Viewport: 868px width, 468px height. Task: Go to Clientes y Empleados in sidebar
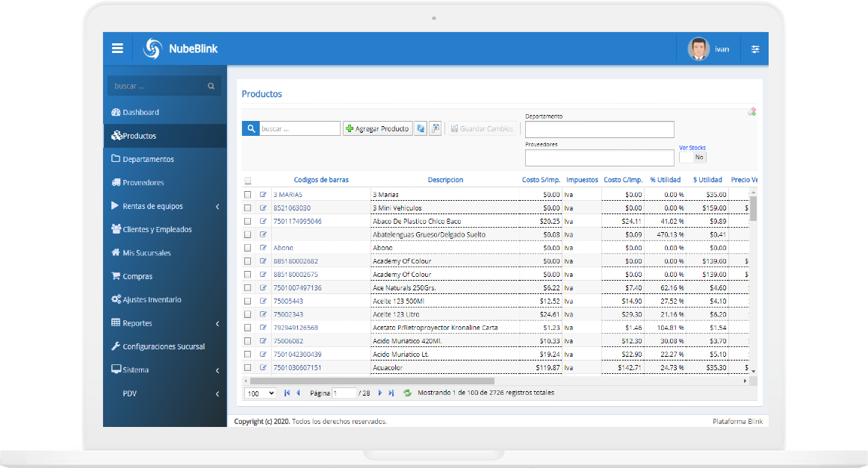tap(157, 229)
